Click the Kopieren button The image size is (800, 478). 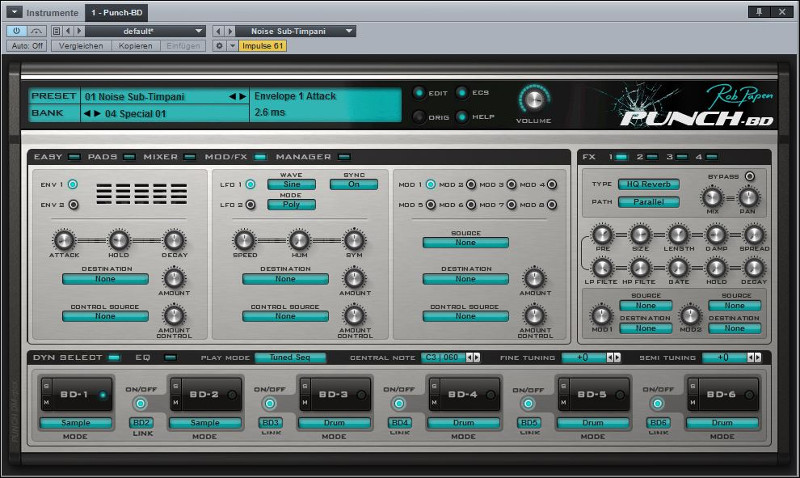coord(136,46)
